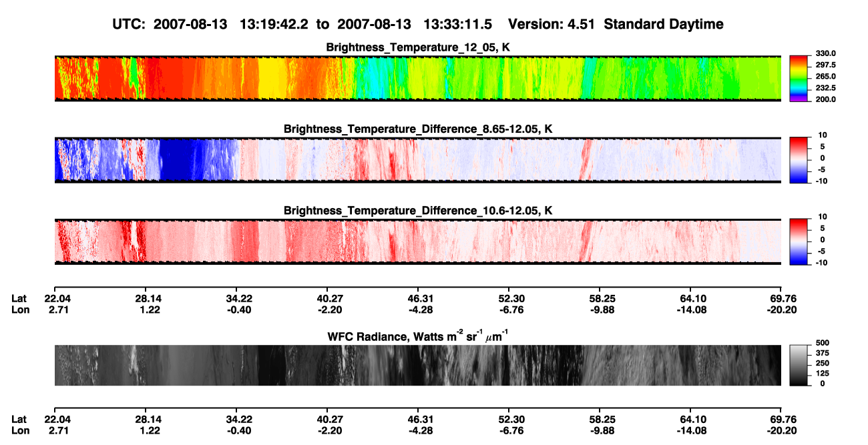Click the 8.65-12.05 temperature difference image strip
The height and width of the screenshot is (445, 868).
pos(418,159)
